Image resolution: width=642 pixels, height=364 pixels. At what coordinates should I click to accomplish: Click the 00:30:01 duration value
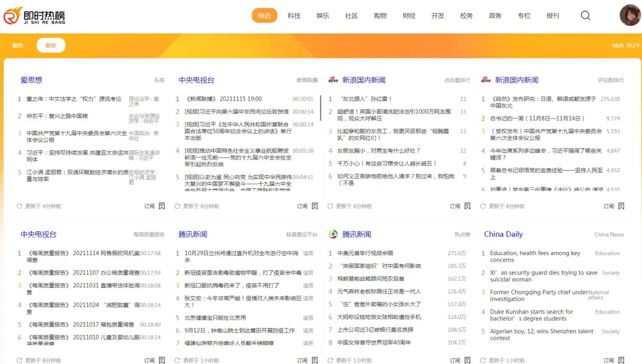[303, 99]
